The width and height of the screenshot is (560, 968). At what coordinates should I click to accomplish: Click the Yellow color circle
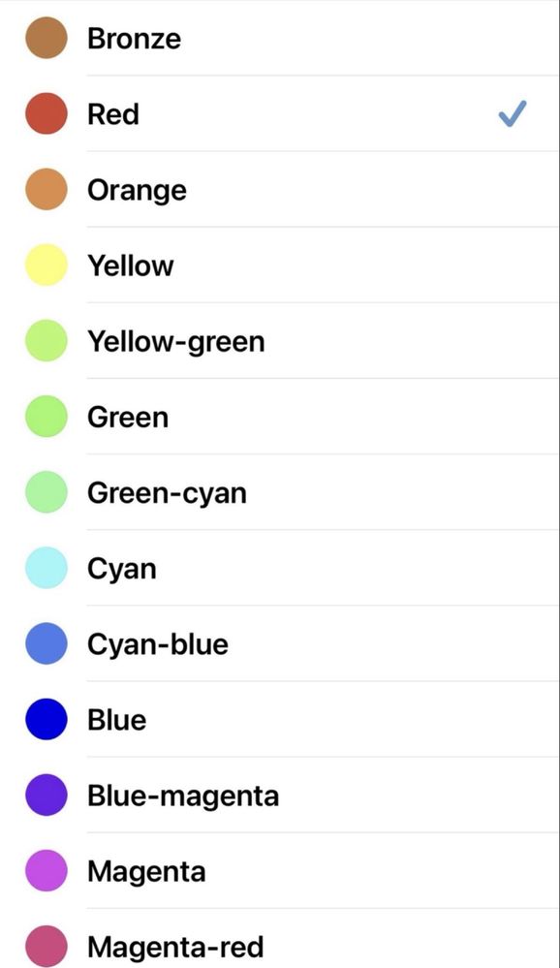pos(47,265)
